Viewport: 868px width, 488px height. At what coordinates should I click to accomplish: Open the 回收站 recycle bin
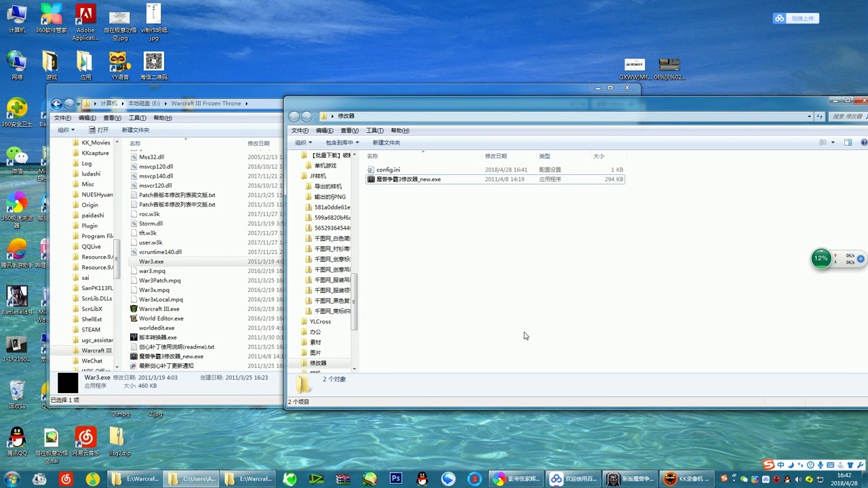[x=17, y=394]
